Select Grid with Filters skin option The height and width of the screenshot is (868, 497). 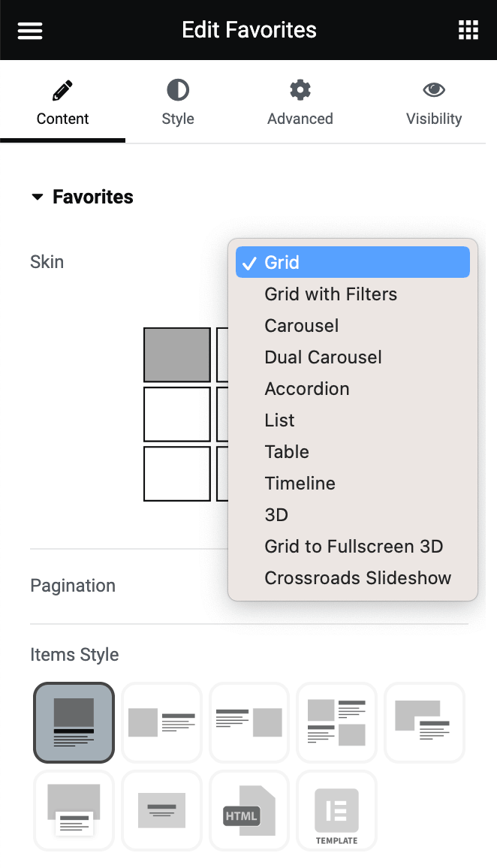[x=330, y=294]
